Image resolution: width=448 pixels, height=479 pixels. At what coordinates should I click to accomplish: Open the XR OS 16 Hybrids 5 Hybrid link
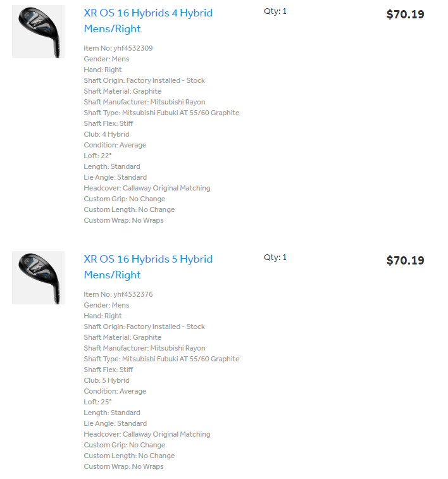pyautogui.click(x=148, y=267)
